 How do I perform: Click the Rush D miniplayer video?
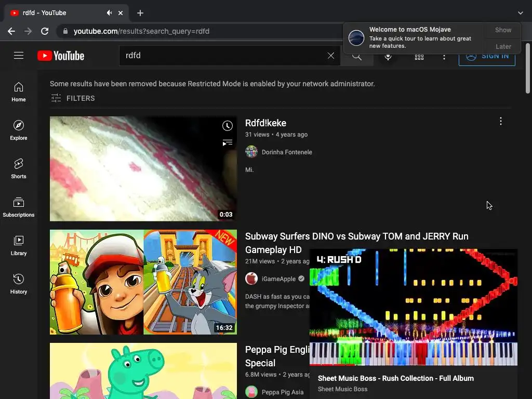[414, 307]
